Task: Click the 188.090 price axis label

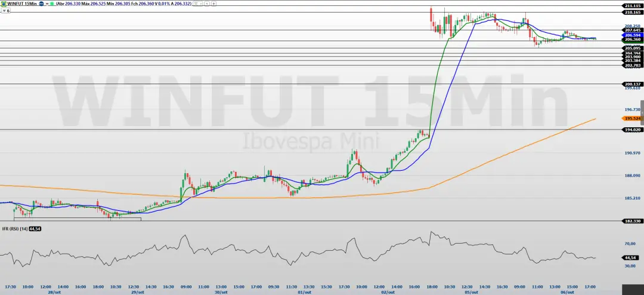Action: (632, 176)
